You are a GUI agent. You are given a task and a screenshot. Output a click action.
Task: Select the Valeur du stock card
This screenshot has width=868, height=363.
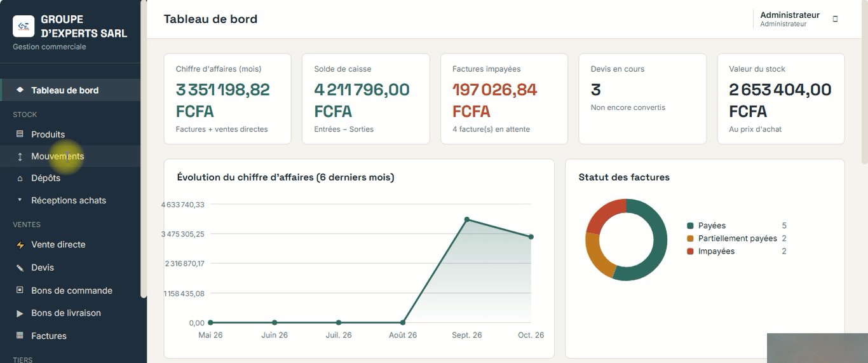[781, 99]
